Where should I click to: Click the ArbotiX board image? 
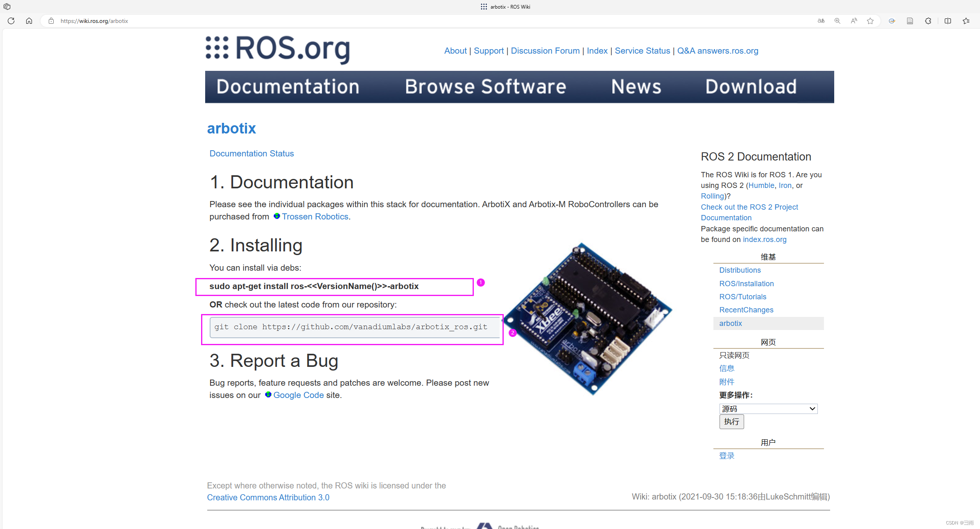click(x=587, y=319)
